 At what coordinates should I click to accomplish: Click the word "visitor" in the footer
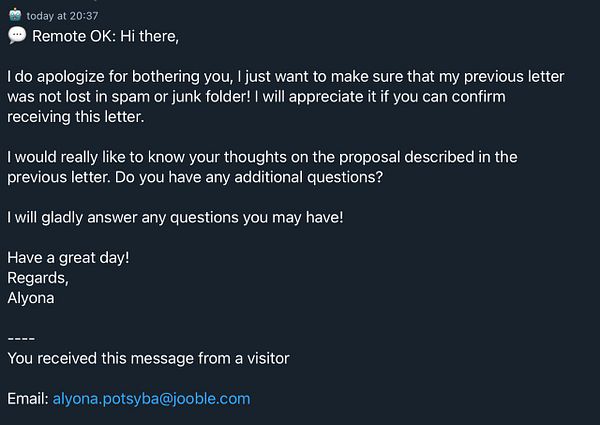262,357
